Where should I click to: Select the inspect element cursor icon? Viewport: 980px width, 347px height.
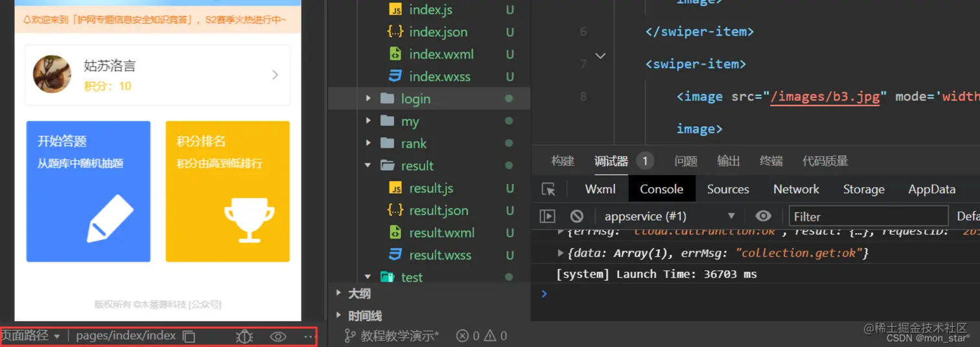(x=549, y=190)
